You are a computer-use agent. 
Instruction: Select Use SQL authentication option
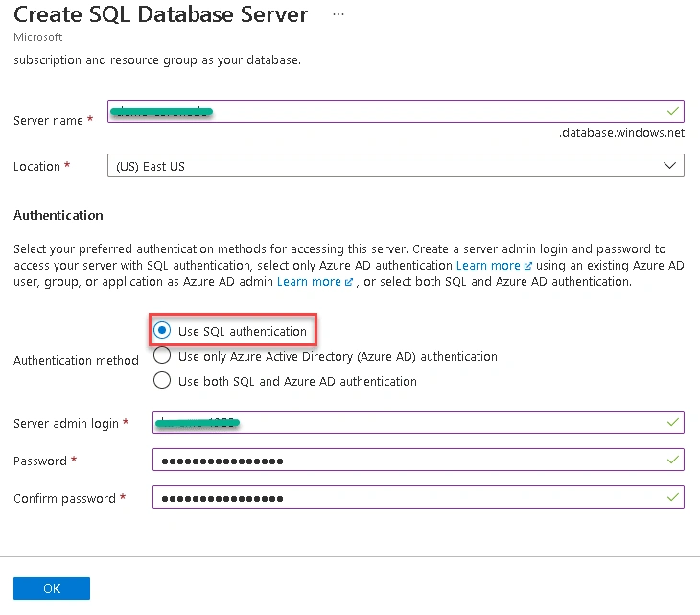click(x=162, y=330)
